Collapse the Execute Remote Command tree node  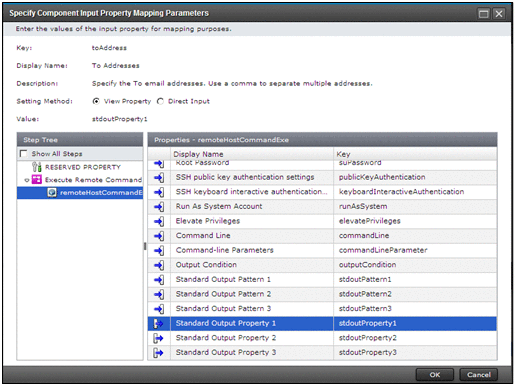27,180
